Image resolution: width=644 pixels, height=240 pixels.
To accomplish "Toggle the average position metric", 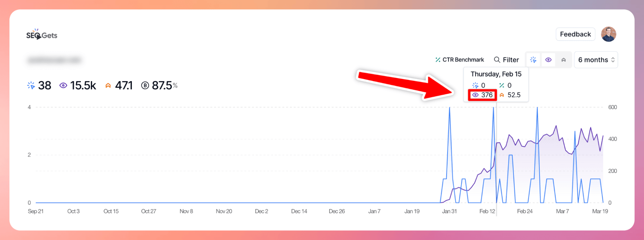I will (x=563, y=60).
